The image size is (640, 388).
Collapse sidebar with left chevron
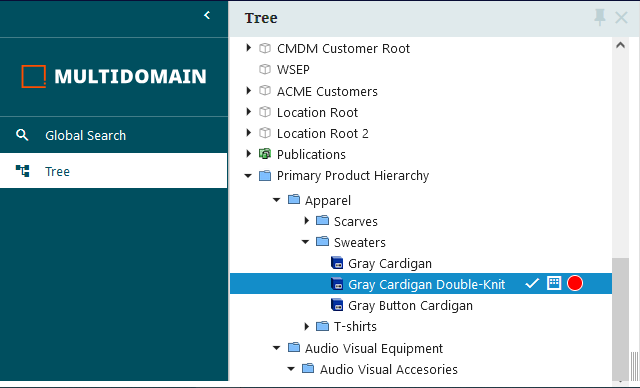207,15
